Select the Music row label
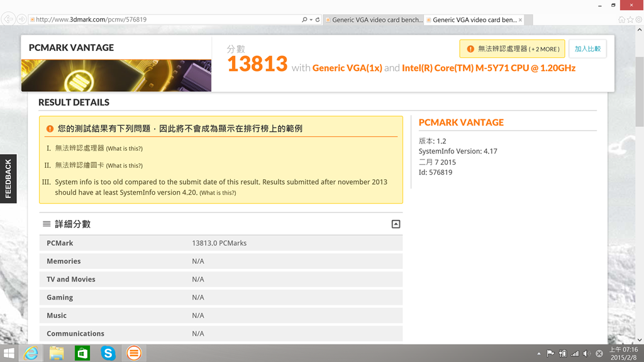Viewport: 644px width, 362px height. point(56,315)
